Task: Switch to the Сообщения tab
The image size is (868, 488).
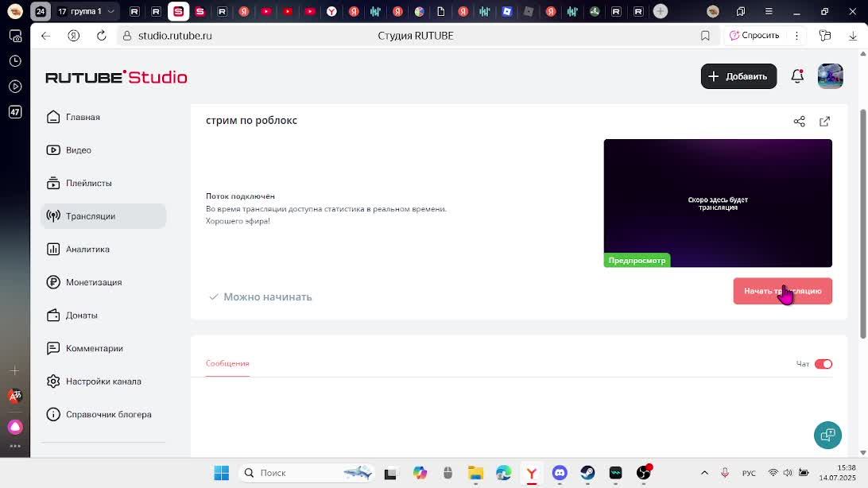Action: click(x=227, y=363)
